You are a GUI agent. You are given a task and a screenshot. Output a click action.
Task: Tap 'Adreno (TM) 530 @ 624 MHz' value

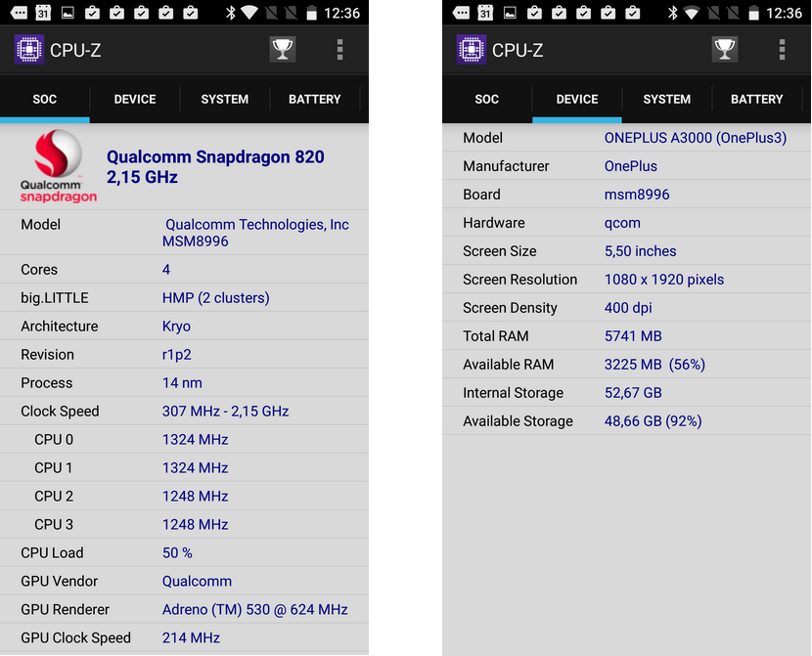coord(254,609)
